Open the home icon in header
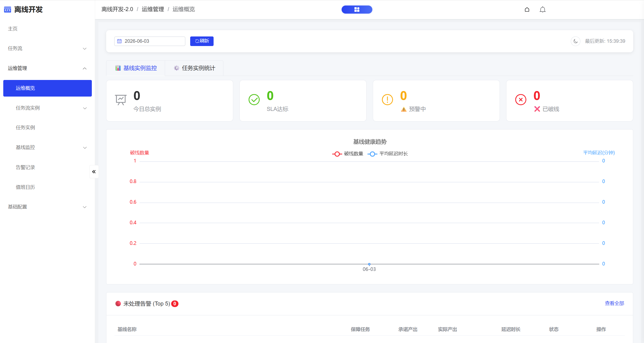This screenshot has height=343, width=644. point(527,10)
